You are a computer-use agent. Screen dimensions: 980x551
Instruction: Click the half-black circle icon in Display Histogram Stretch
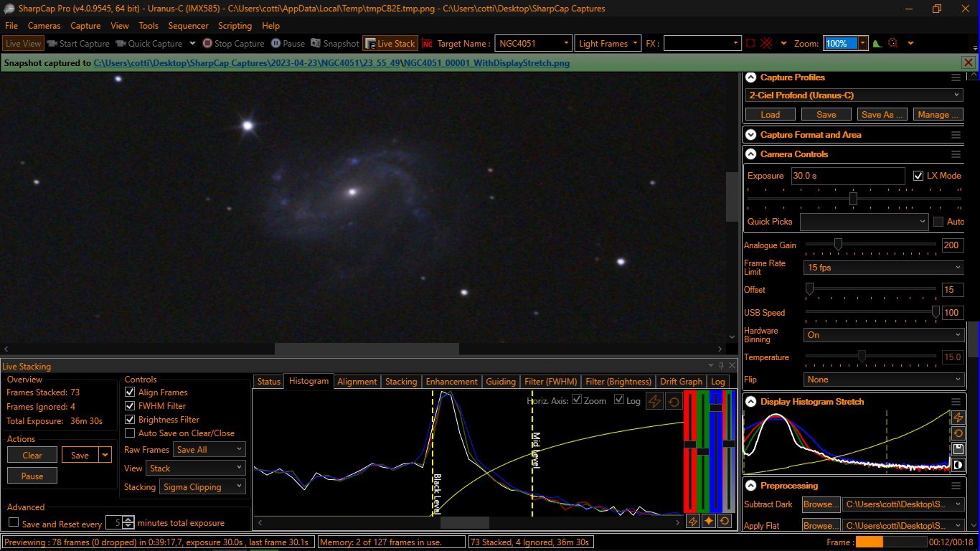(958, 465)
